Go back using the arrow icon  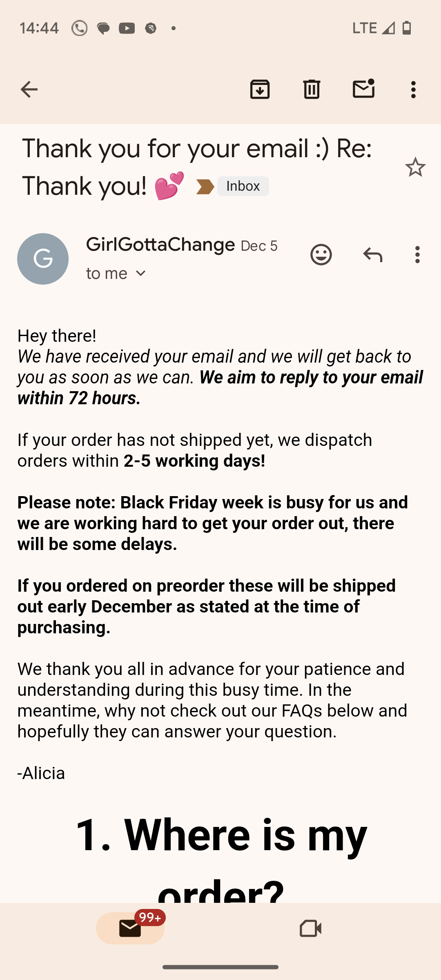pyautogui.click(x=29, y=89)
